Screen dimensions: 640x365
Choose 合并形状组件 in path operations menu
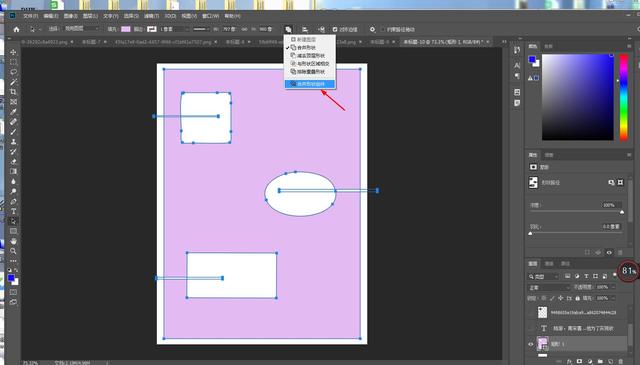coord(310,84)
